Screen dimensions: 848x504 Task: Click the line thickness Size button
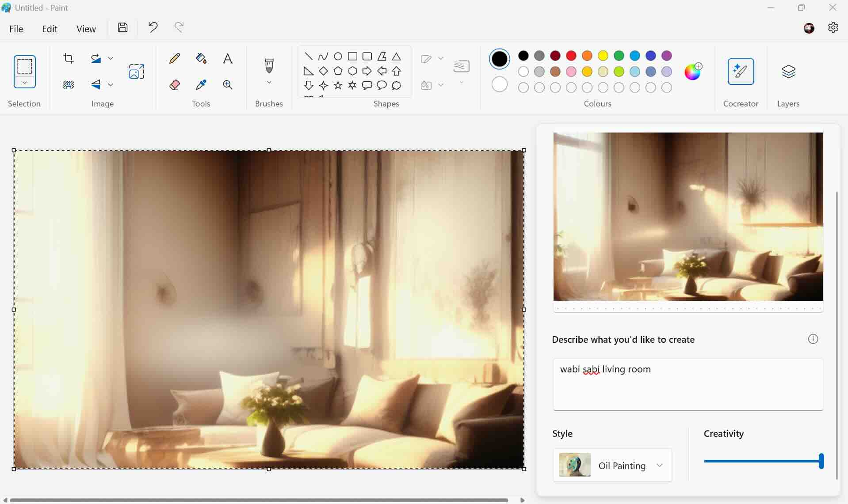click(461, 66)
